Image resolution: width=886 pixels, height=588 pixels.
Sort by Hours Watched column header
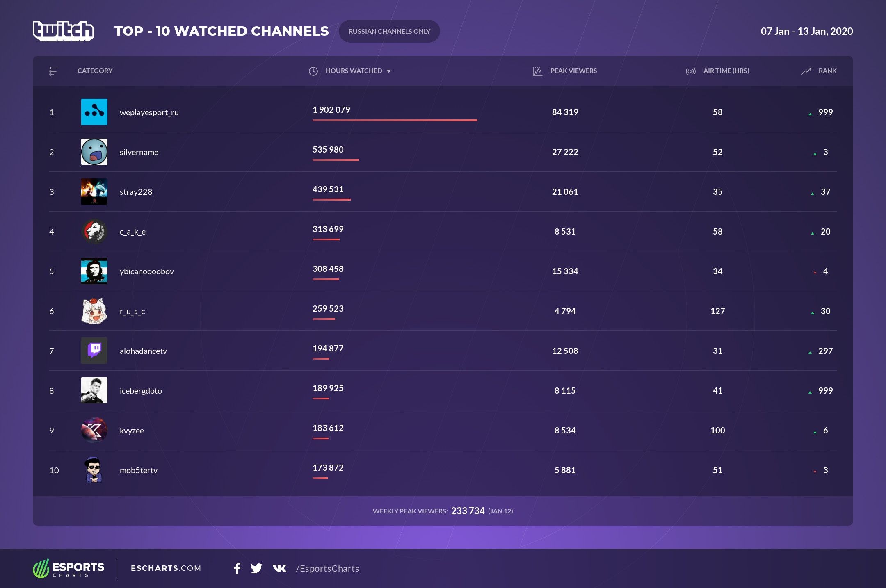354,71
